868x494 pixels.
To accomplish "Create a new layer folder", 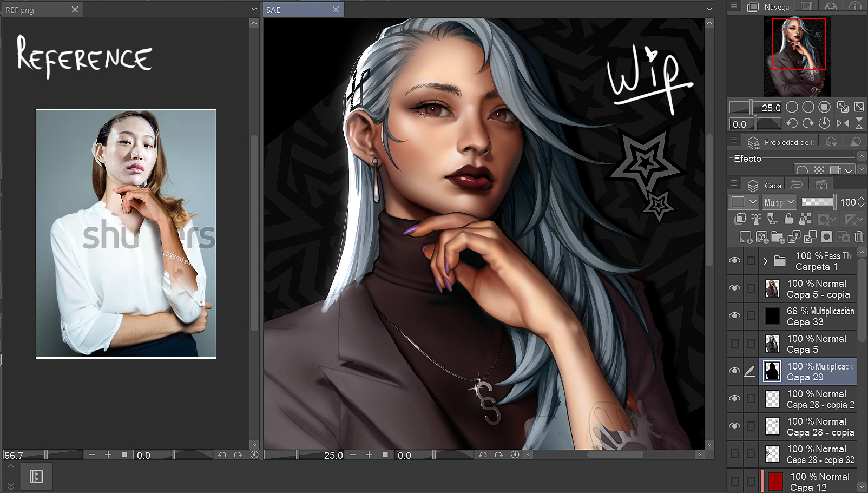I will 778,237.
